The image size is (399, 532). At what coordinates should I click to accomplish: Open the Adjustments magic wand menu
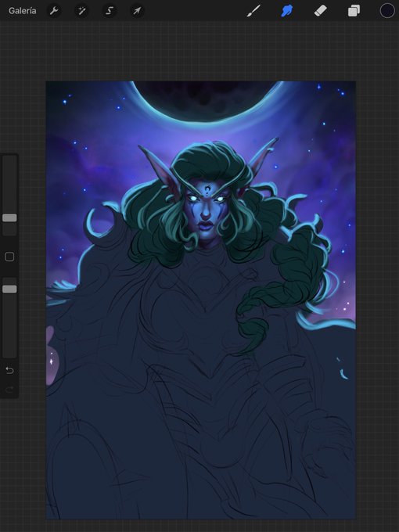click(82, 11)
